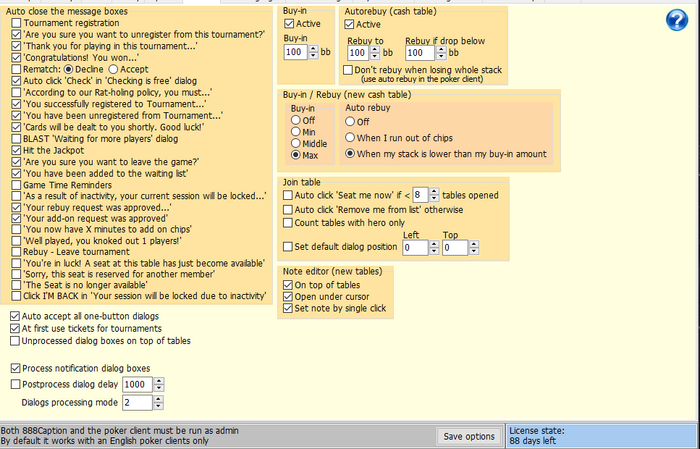Viewport: 700px width, 449px height.
Task: Enable 'According to our Rat-holing policy' checkbox
Action: point(16,92)
